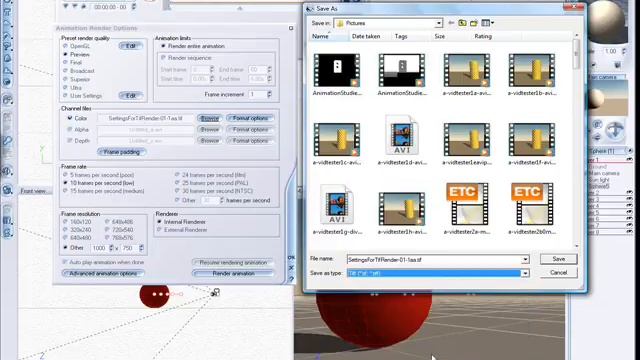Image resolution: width=640 pixels, height=360 pixels.
Task: Toggle the Alpha channel file checkbox
Action: (x=69, y=129)
